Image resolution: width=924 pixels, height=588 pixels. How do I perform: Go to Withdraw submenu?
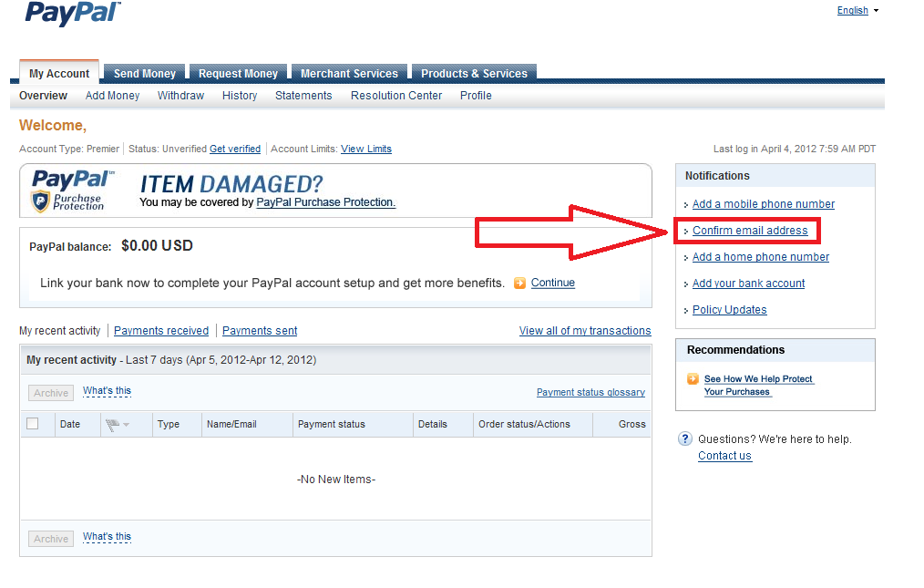click(x=181, y=96)
